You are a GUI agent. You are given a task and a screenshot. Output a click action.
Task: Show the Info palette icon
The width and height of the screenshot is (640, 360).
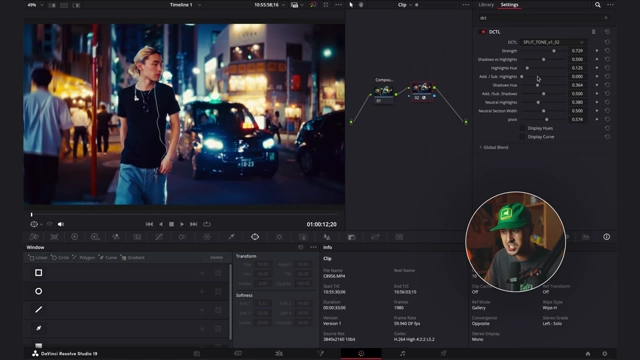tap(607, 237)
